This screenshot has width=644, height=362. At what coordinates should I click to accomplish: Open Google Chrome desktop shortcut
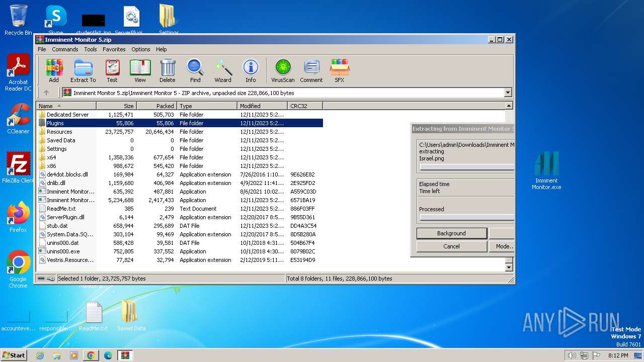point(18,269)
